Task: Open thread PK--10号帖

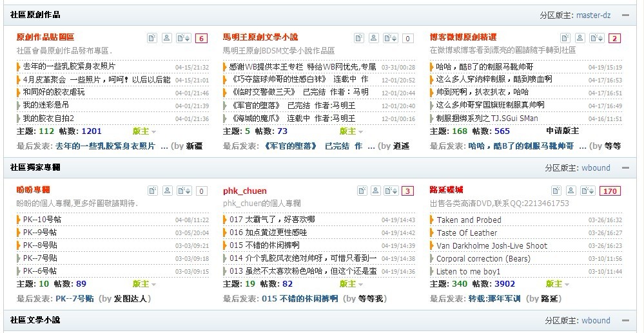Action: (x=43, y=220)
